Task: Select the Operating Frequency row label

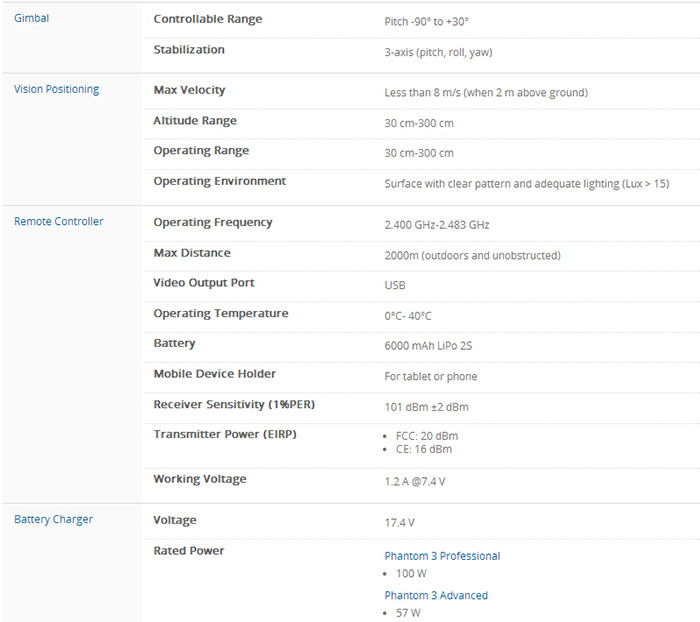Action: point(213,222)
